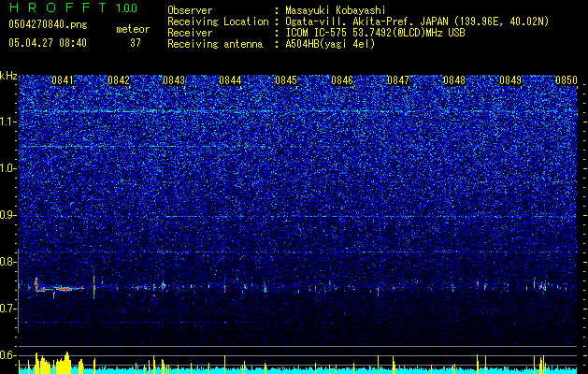Click the 0.8 kHz axis label

pyautogui.click(x=8, y=262)
